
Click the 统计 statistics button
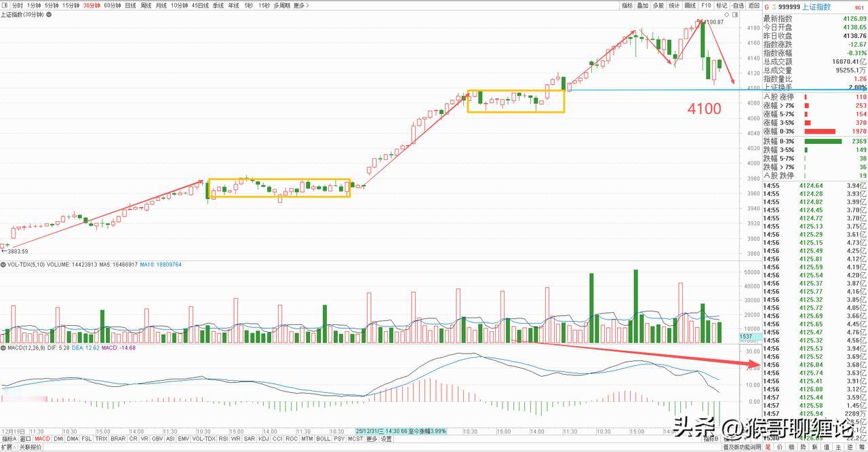pyautogui.click(x=674, y=5)
